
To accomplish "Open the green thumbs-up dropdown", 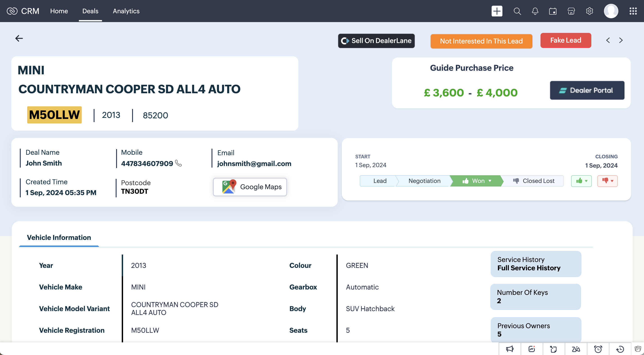I will (581, 181).
